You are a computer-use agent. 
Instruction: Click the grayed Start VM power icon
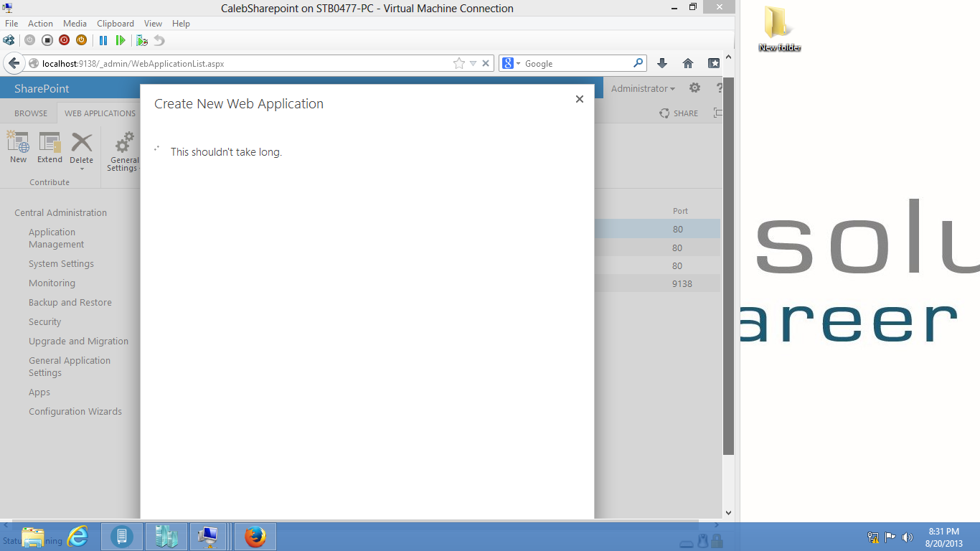tap(29, 40)
